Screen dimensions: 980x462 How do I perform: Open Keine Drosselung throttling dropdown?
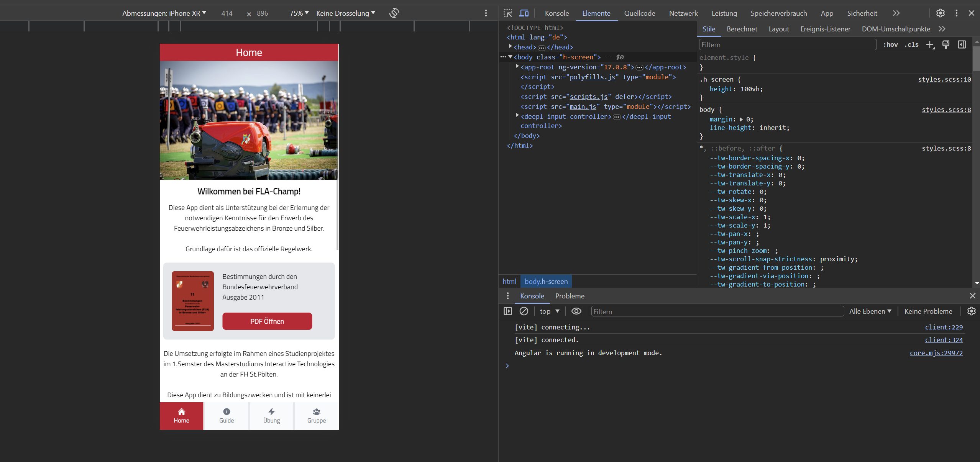(x=346, y=13)
